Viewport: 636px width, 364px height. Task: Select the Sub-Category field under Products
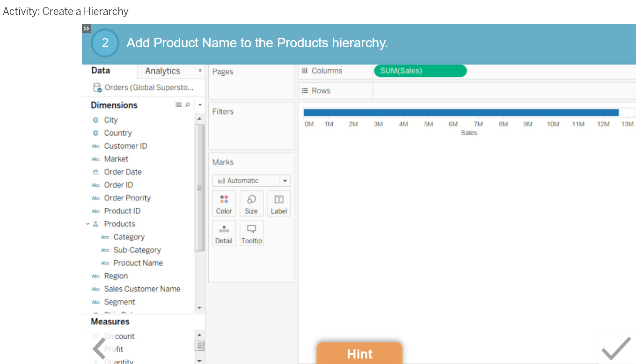tap(137, 250)
